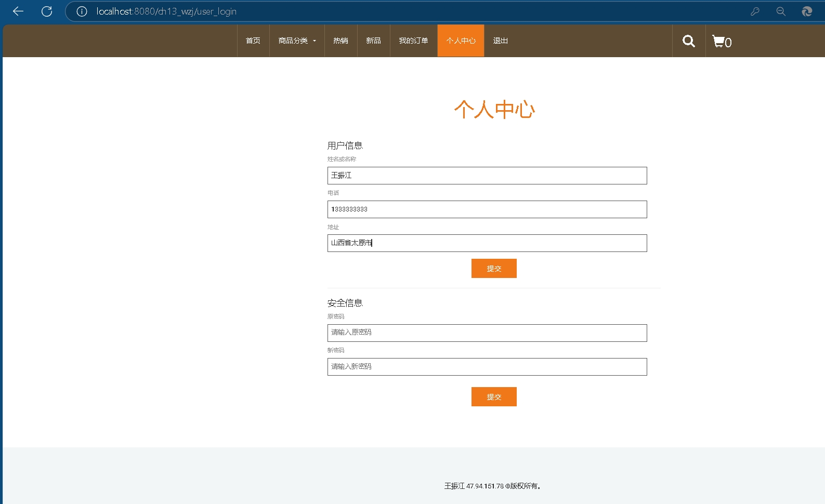Focus the name field containing 王振江

pyautogui.click(x=487, y=176)
